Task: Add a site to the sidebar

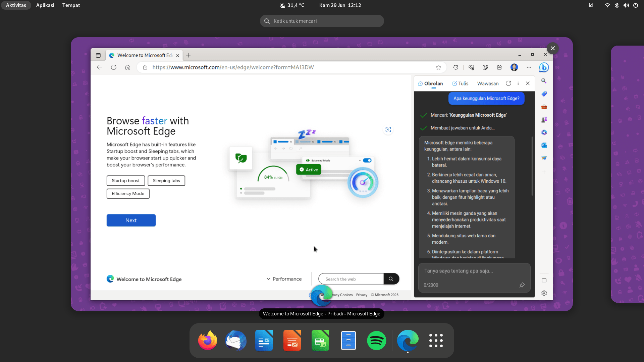Action: click(x=544, y=172)
